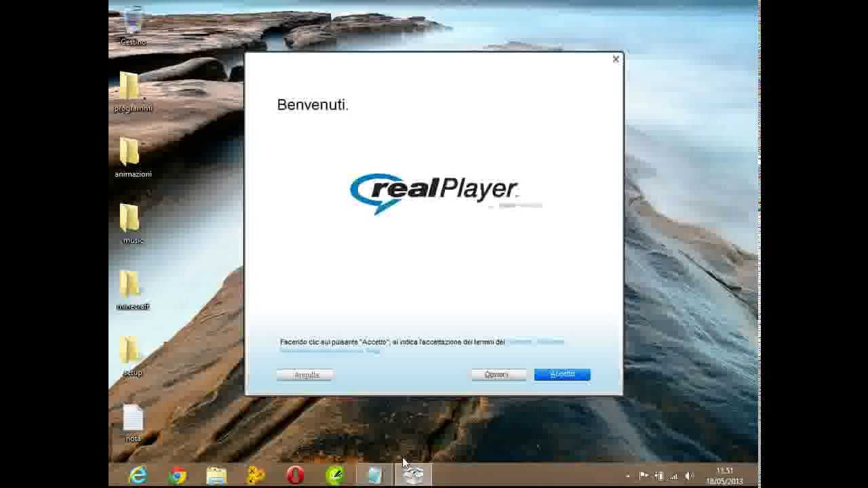This screenshot has height=488, width=868.
Task: Open File Explorer from the taskbar
Action: 216,476
